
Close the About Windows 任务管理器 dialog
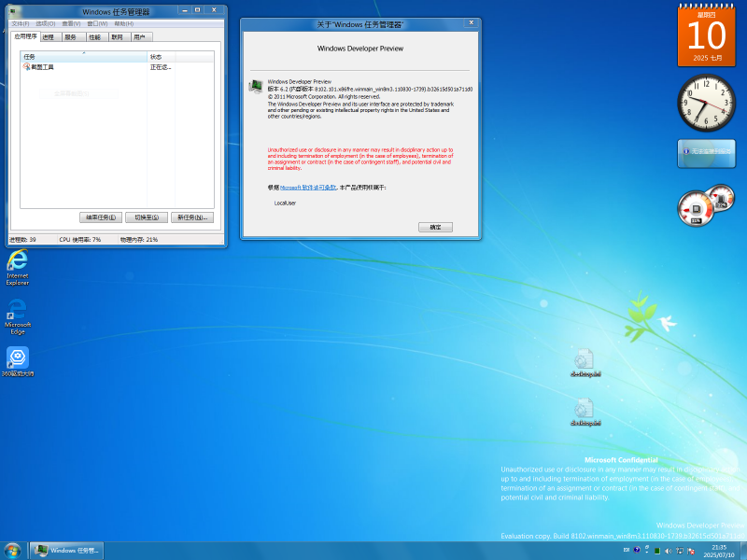pos(471,22)
